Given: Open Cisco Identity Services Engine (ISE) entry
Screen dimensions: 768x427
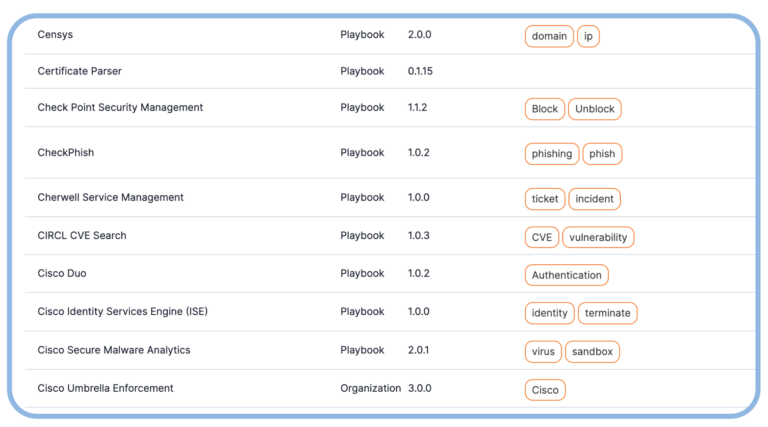Looking at the screenshot, I should (122, 312).
